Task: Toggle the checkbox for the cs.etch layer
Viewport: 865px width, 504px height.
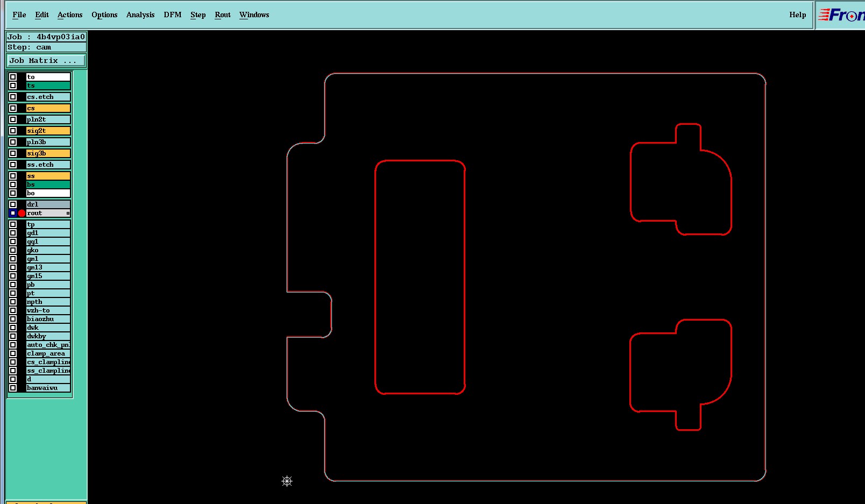Action: (x=13, y=97)
